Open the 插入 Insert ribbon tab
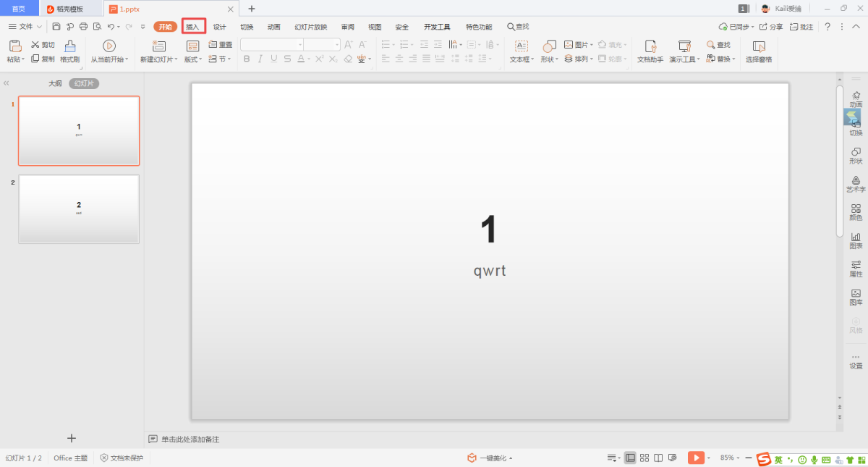The height and width of the screenshot is (467, 868). pyautogui.click(x=193, y=27)
